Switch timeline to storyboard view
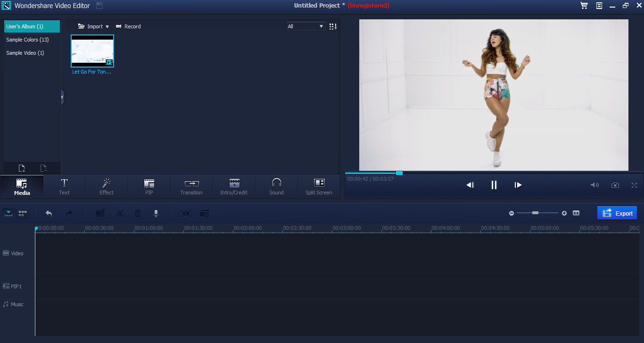The image size is (644, 343). pyautogui.click(x=22, y=213)
